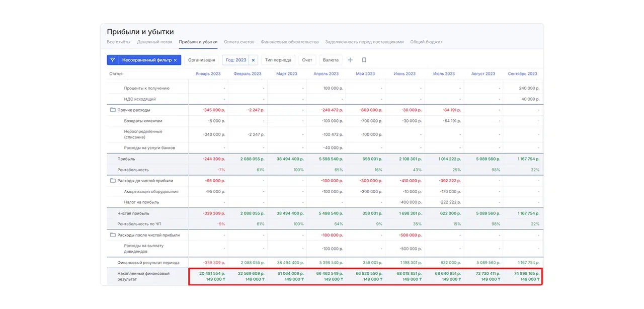Select the 'Год: 2023' filter chip
644x309 pixels.
(236, 60)
